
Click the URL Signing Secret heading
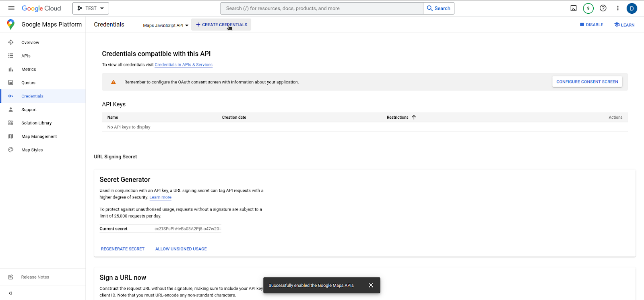point(116,157)
